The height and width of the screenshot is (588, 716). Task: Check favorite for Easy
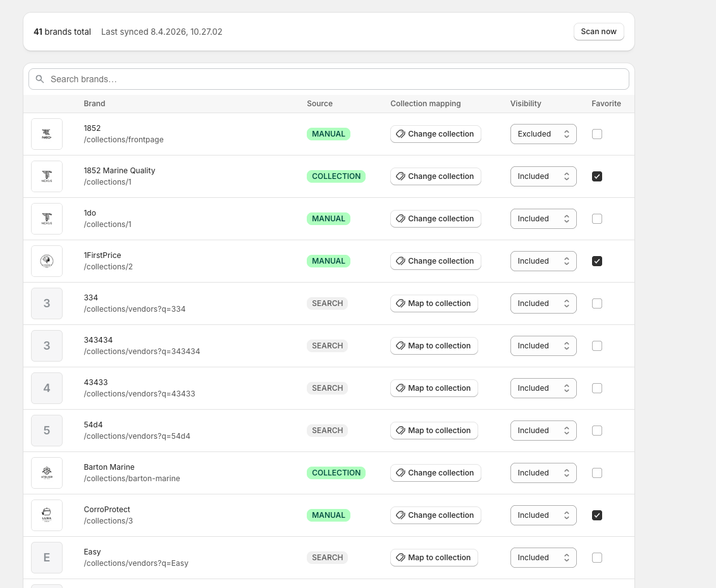point(597,558)
